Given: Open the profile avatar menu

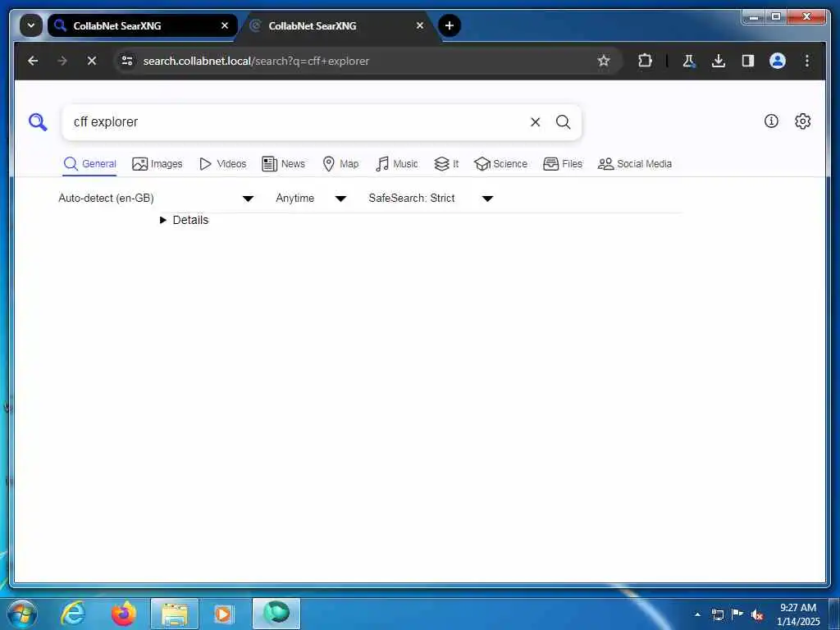Looking at the screenshot, I should click(x=778, y=61).
